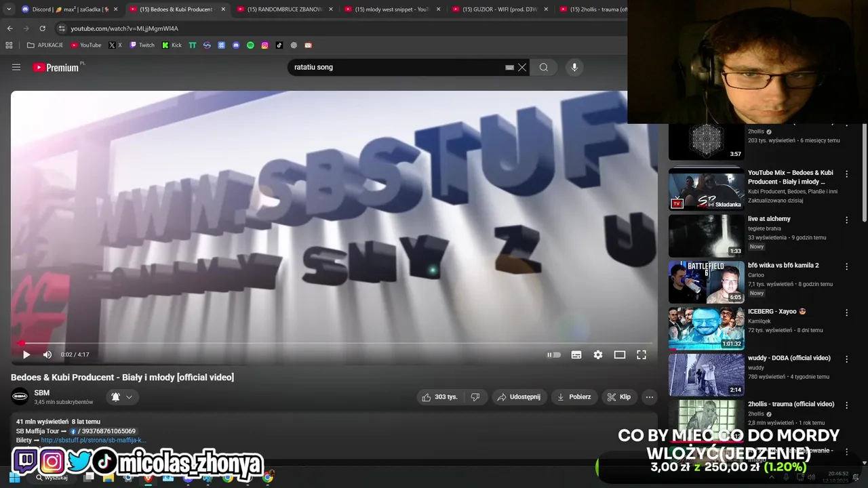The width and height of the screenshot is (868, 488).
Task: Open options for ICEBERG - Xayoo video
Action: pyautogui.click(x=846, y=312)
